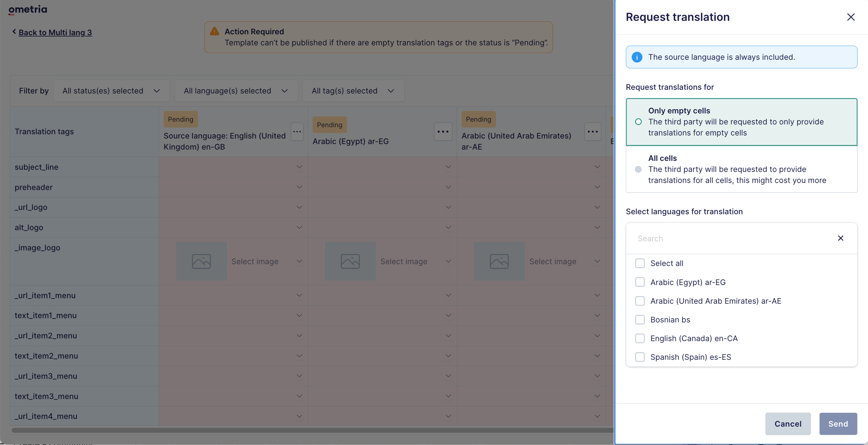This screenshot has width=868, height=445.
Task: Open the All tag(s) selected filter
Action: click(x=353, y=91)
